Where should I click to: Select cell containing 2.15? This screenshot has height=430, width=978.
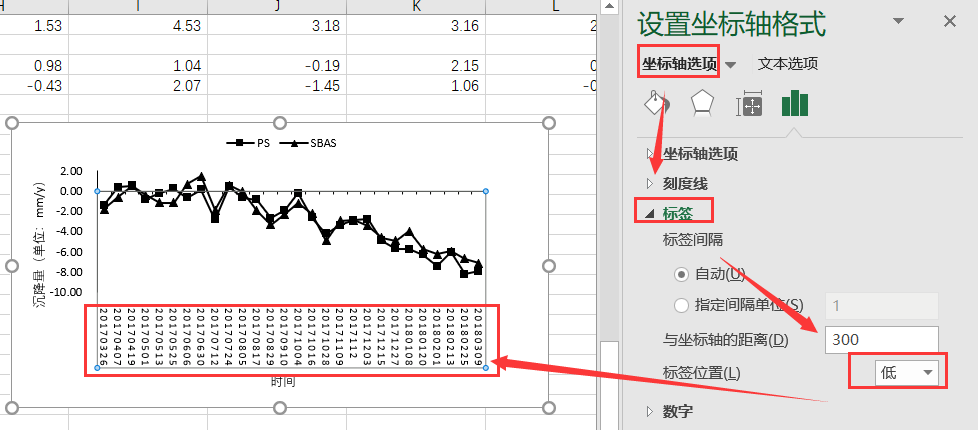click(x=416, y=66)
